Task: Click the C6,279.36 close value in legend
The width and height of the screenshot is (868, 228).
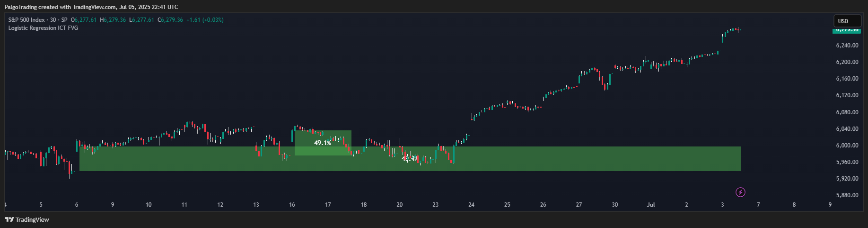Action: point(170,20)
